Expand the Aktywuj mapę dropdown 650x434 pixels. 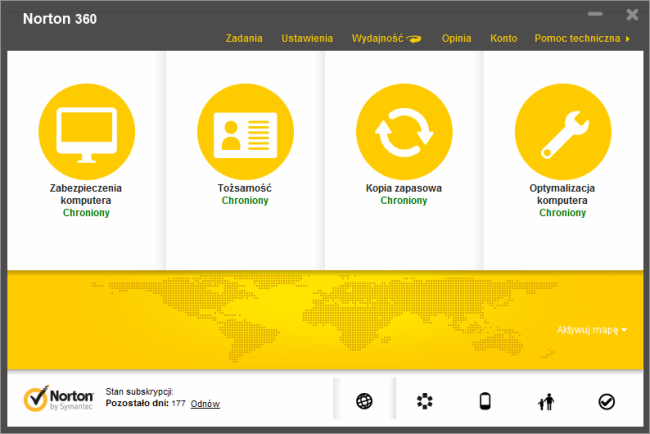click(x=592, y=330)
